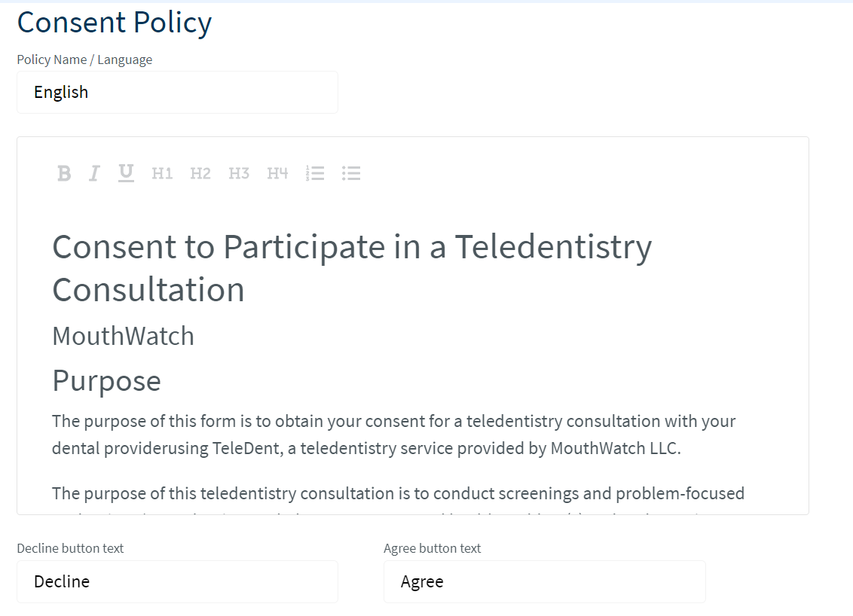This screenshot has width=853, height=616.
Task: Click into the Decline button text field
Action: [x=177, y=582]
